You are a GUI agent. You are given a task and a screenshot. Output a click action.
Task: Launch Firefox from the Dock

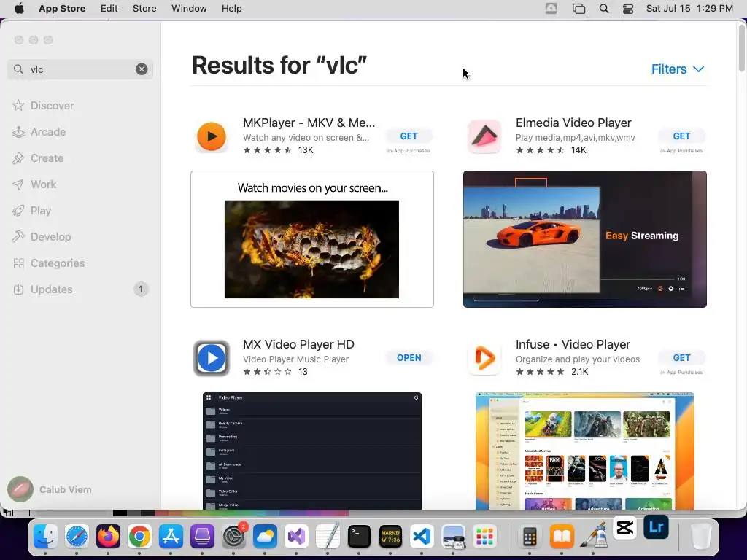coord(108,537)
